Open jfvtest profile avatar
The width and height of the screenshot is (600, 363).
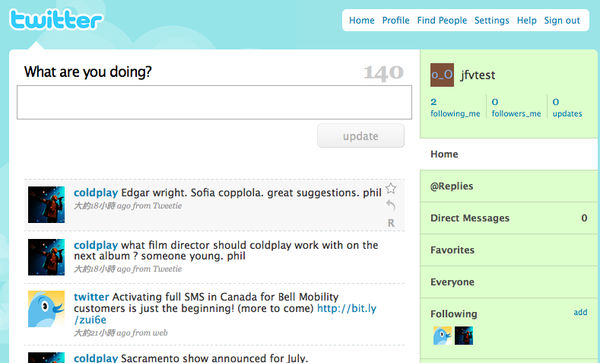[x=442, y=75]
